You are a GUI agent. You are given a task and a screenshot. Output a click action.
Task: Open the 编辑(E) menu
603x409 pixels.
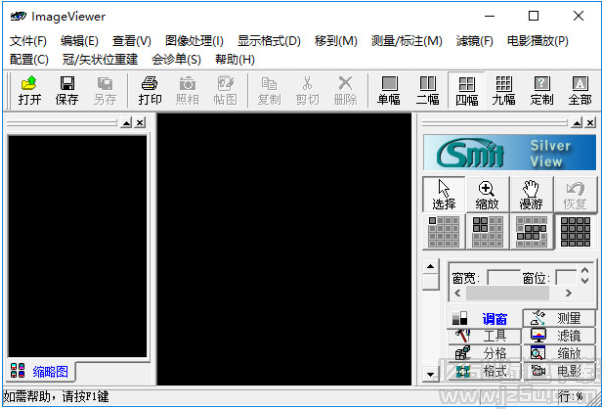click(79, 41)
